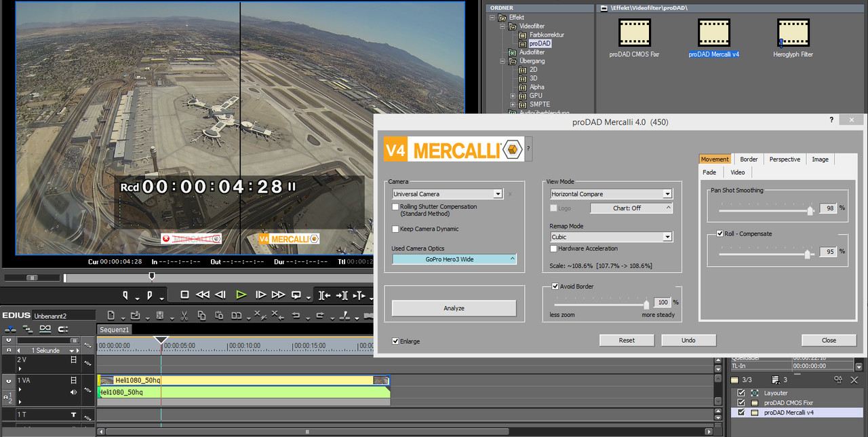
Task: Step back one frame in preview
Action: click(220, 295)
